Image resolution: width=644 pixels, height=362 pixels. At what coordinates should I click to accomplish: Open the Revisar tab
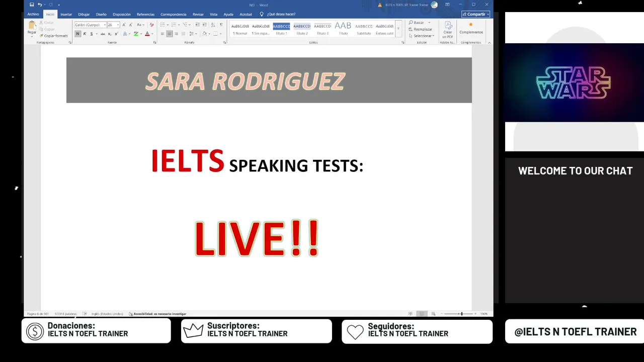pyautogui.click(x=198, y=14)
